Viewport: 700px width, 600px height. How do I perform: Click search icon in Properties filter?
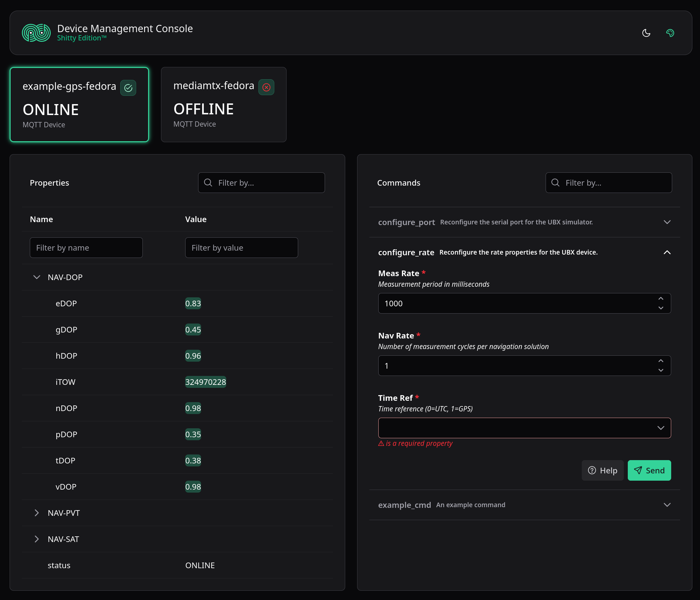pyautogui.click(x=208, y=183)
